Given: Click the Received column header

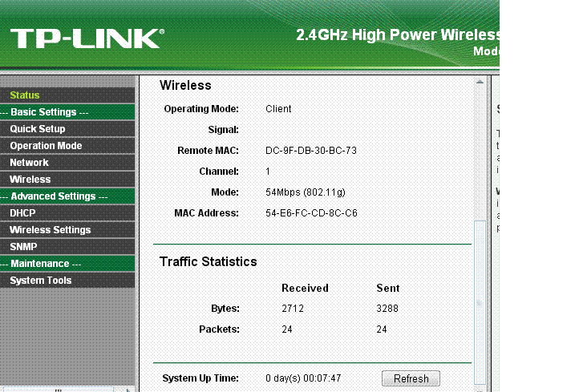Looking at the screenshot, I should click(305, 289).
